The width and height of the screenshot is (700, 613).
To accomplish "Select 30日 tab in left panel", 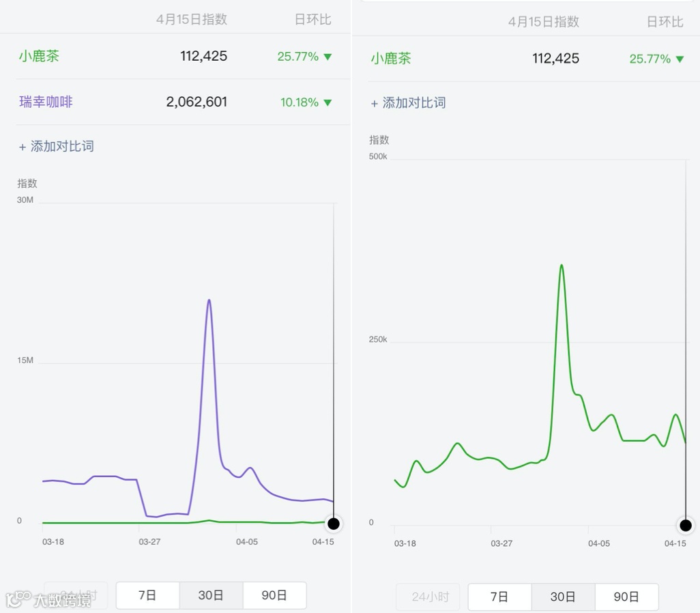I will [x=212, y=595].
